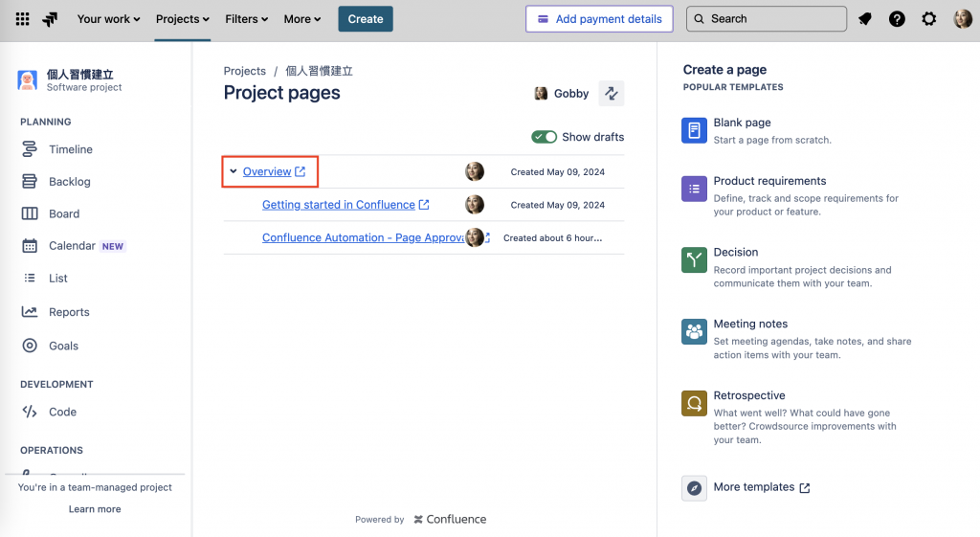Click the Meeting notes template icon

pos(694,332)
